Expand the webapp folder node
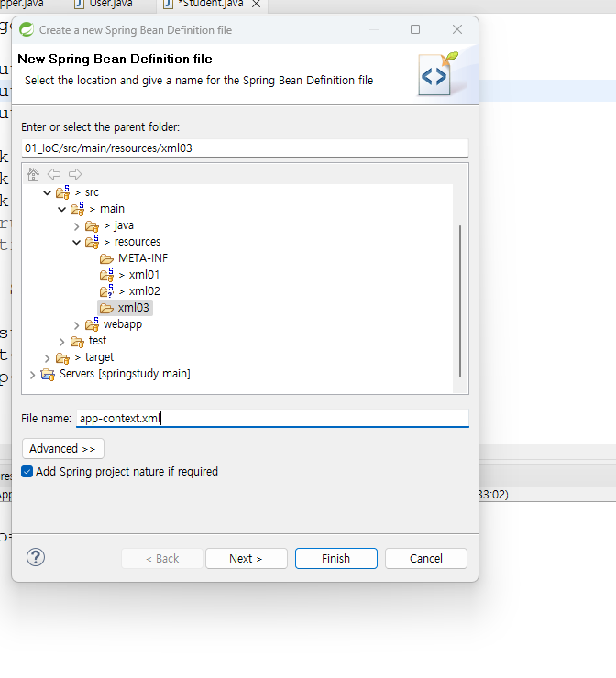Image resolution: width=616 pixels, height=678 pixels. [x=77, y=325]
